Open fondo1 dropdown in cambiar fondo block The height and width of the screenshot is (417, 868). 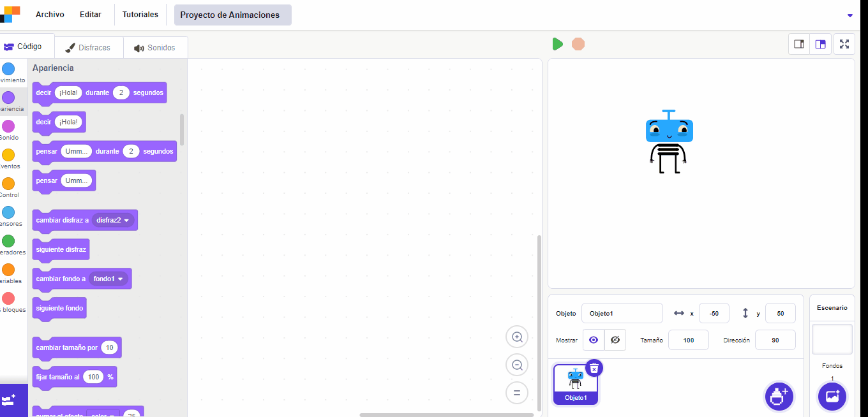point(108,279)
